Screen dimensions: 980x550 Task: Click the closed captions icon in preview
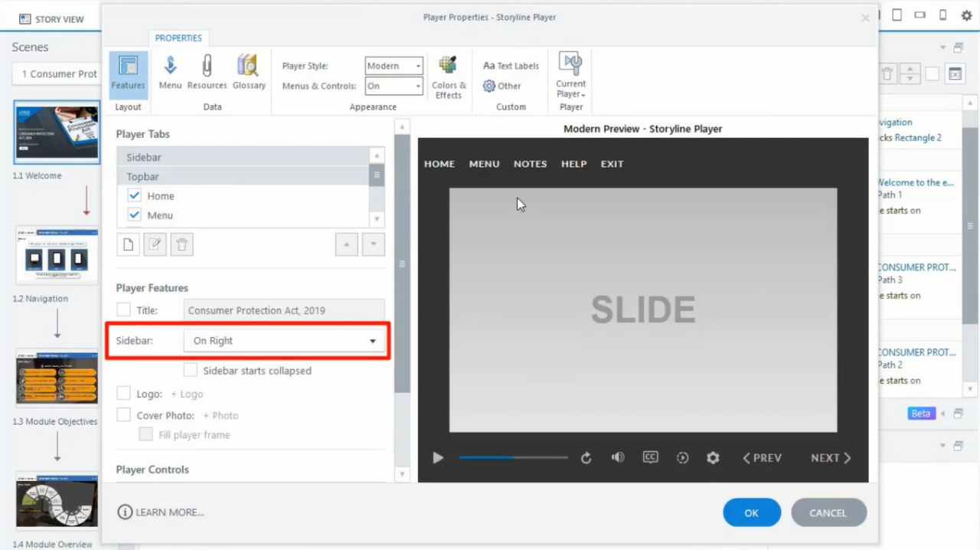[650, 457]
